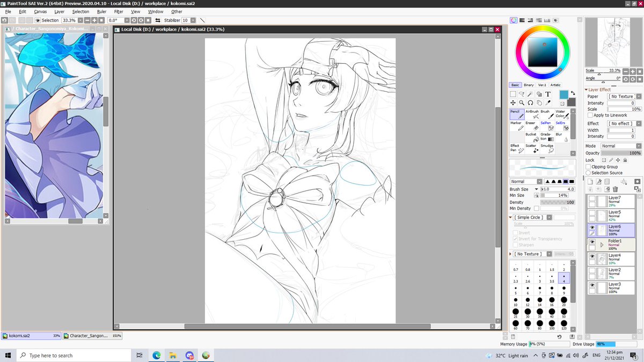This screenshot has height=362, width=644.
Task: Select the Brush tool
Action: tap(546, 114)
